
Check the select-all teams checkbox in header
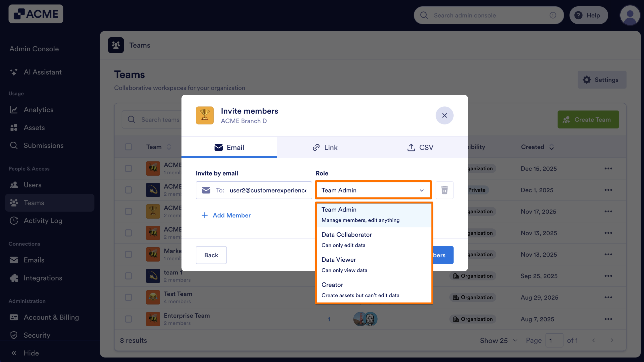(128, 147)
